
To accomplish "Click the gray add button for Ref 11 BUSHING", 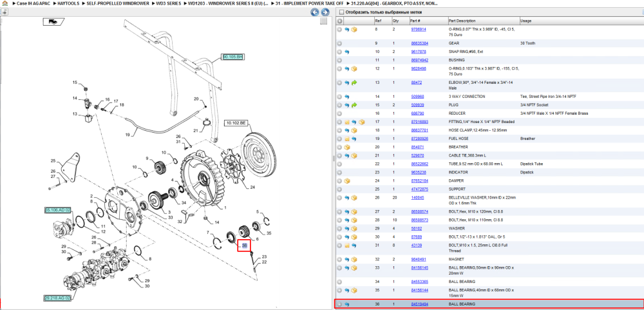I will point(339,60).
